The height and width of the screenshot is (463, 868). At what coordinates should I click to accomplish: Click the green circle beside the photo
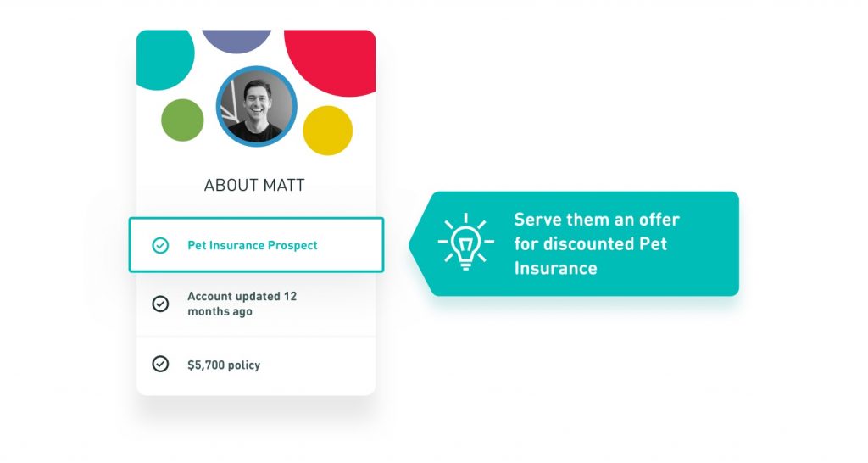tap(182, 120)
